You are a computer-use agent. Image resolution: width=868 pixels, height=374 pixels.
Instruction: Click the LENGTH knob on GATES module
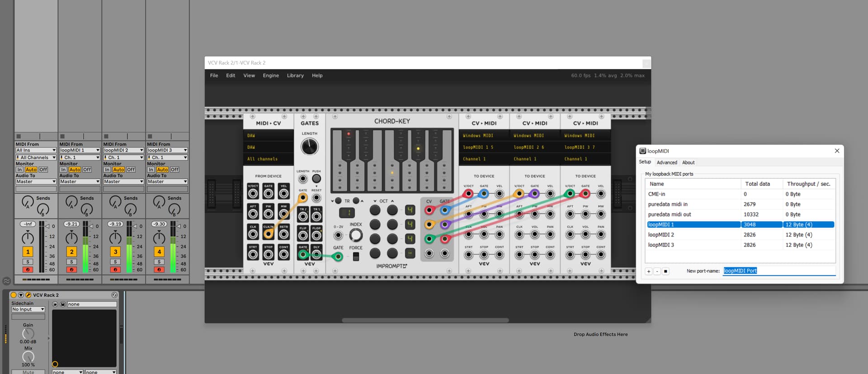pos(310,147)
